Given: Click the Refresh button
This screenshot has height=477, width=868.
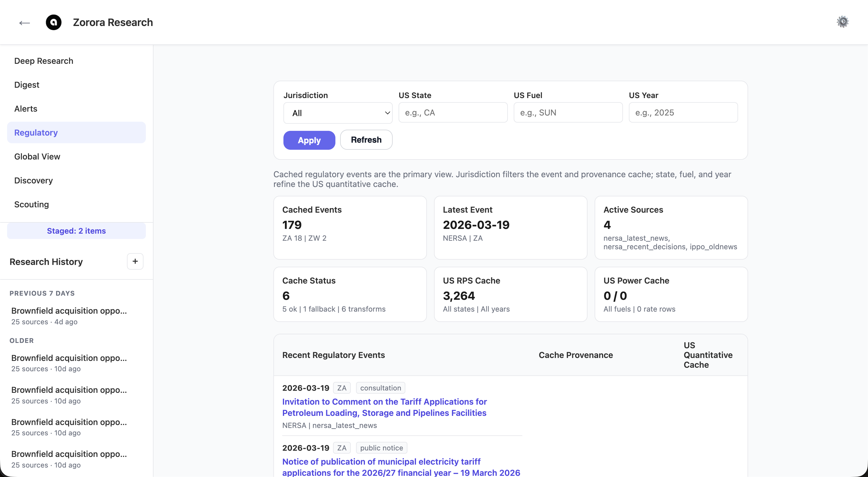Looking at the screenshot, I should click(x=366, y=140).
